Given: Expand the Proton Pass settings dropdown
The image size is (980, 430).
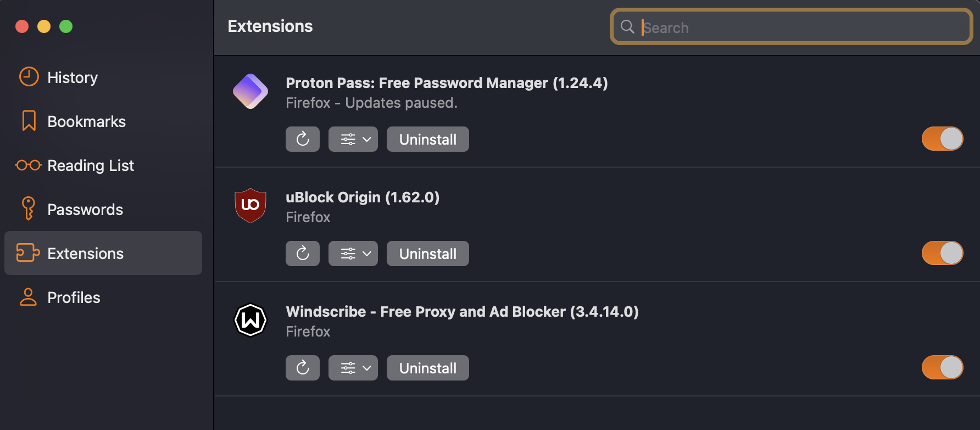Looking at the screenshot, I should coord(353,139).
